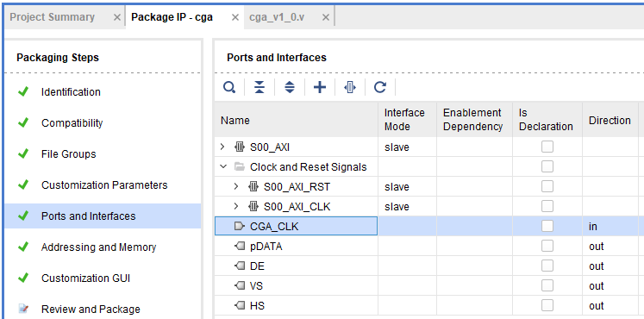Switch to the Project Summary tab
Image resolution: width=644 pixels, height=319 pixels.
click(53, 17)
